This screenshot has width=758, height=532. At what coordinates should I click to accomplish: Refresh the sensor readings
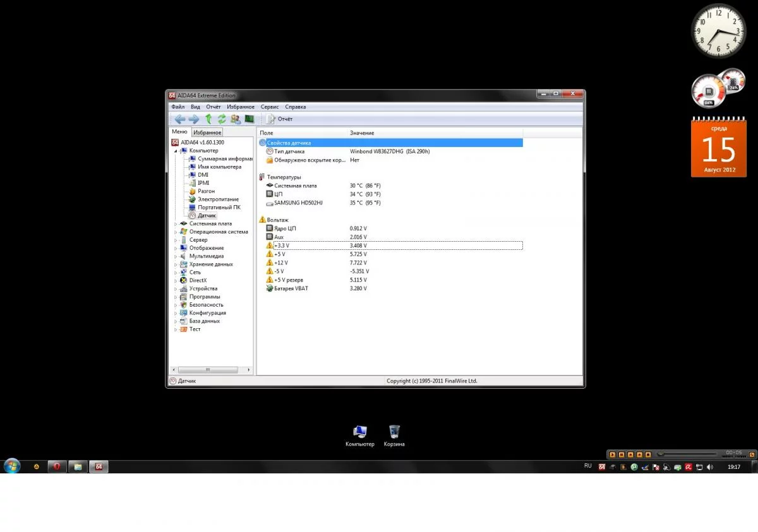222,119
